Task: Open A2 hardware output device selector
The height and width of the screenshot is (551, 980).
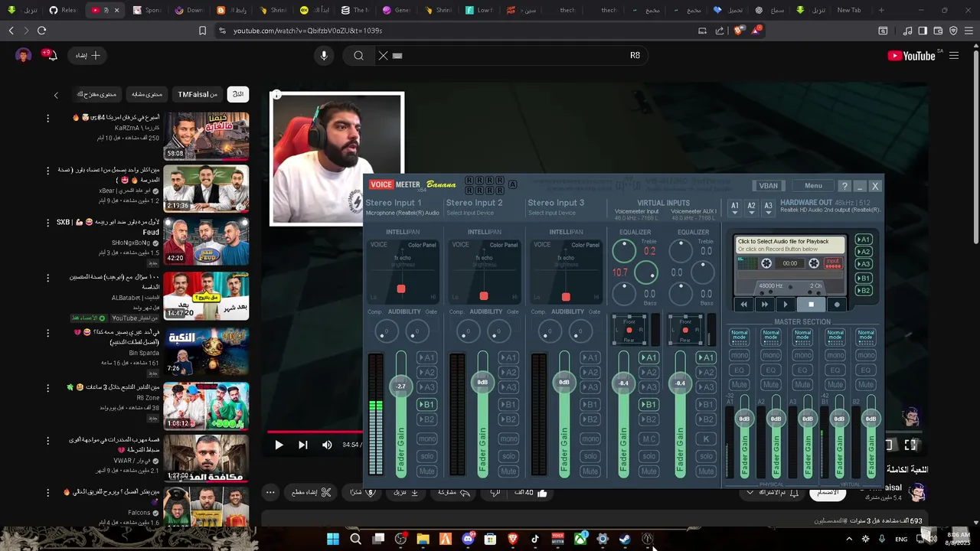Action: (751, 207)
